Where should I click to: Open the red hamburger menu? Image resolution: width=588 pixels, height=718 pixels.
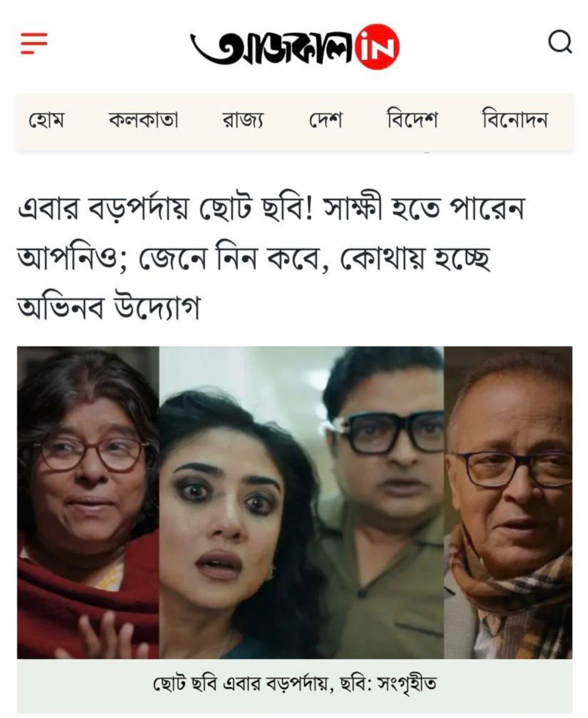tap(34, 43)
